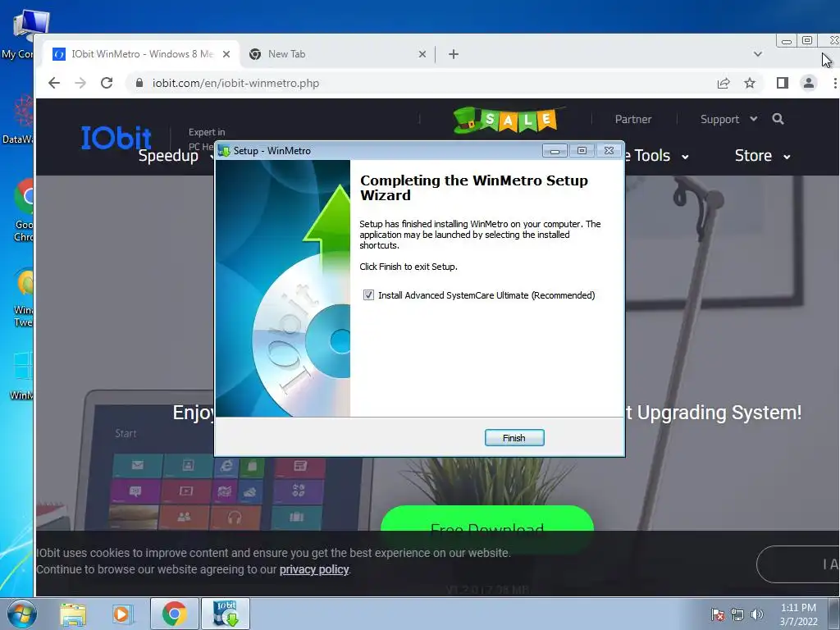The width and height of the screenshot is (840, 630).
Task: Click the green Free Download button
Action: (487, 518)
